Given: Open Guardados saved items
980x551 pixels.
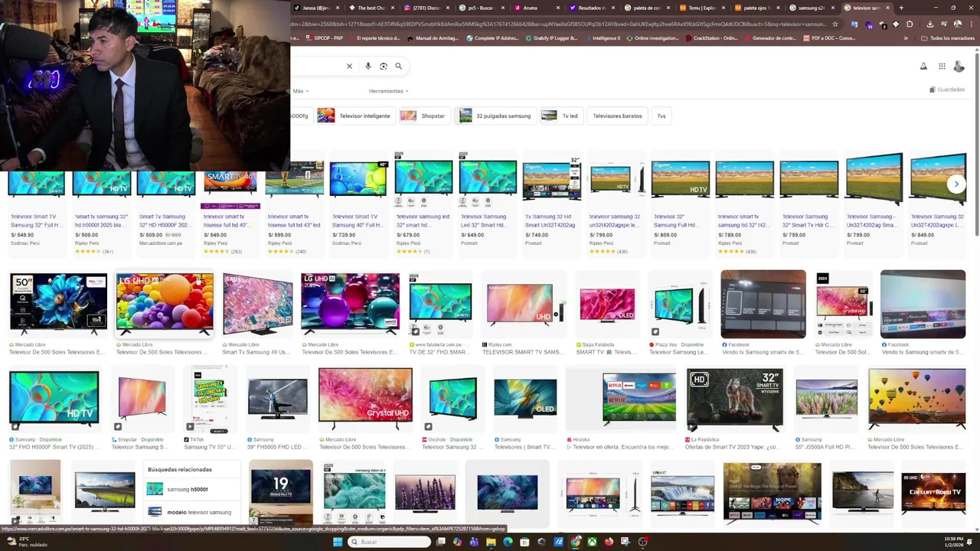Looking at the screenshot, I should pyautogui.click(x=947, y=90).
